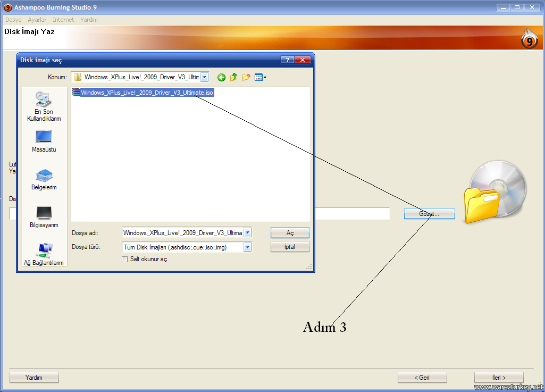The width and height of the screenshot is (545, 392).
Task: Open the views menu icon
Action: 261,77
